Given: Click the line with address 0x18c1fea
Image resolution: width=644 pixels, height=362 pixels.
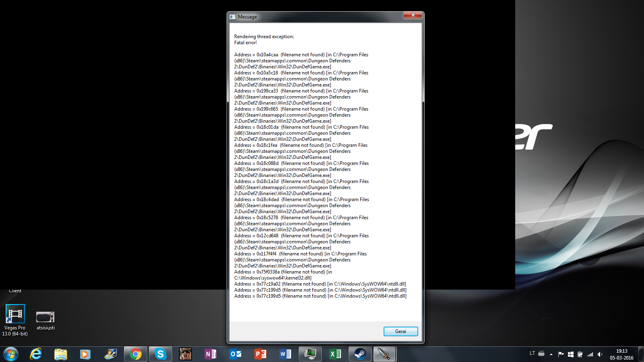Looking at the screenshot, I should pos(301,145).
